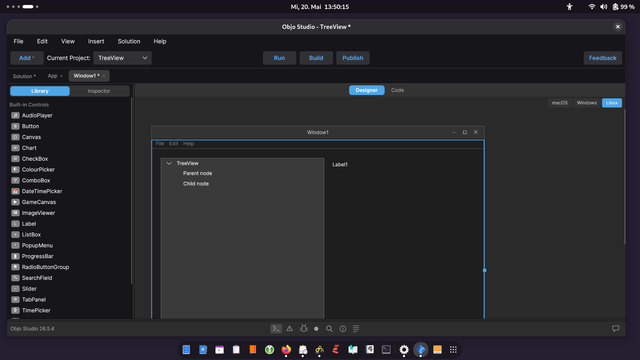The height and width of the screenshot is (360, 640).
Task: Open the debugger bug icon
Action: (x=303, y=329)
